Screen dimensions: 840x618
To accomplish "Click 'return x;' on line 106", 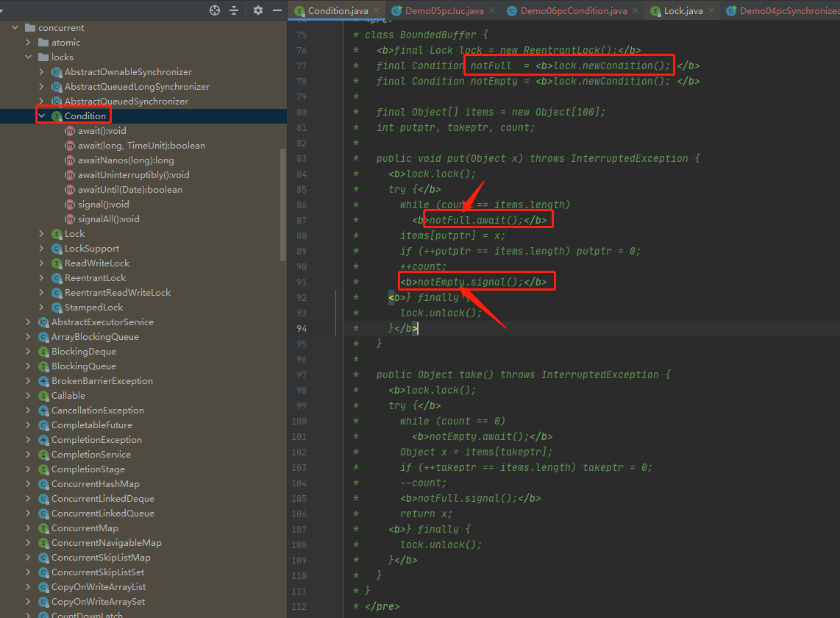I will (x=426, y=514).
